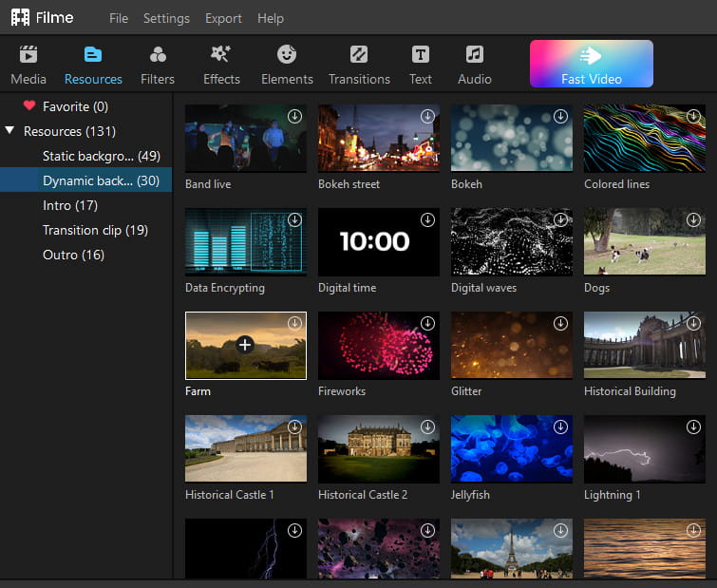Download the Jellyfish background clip

[x=560, y=427]
